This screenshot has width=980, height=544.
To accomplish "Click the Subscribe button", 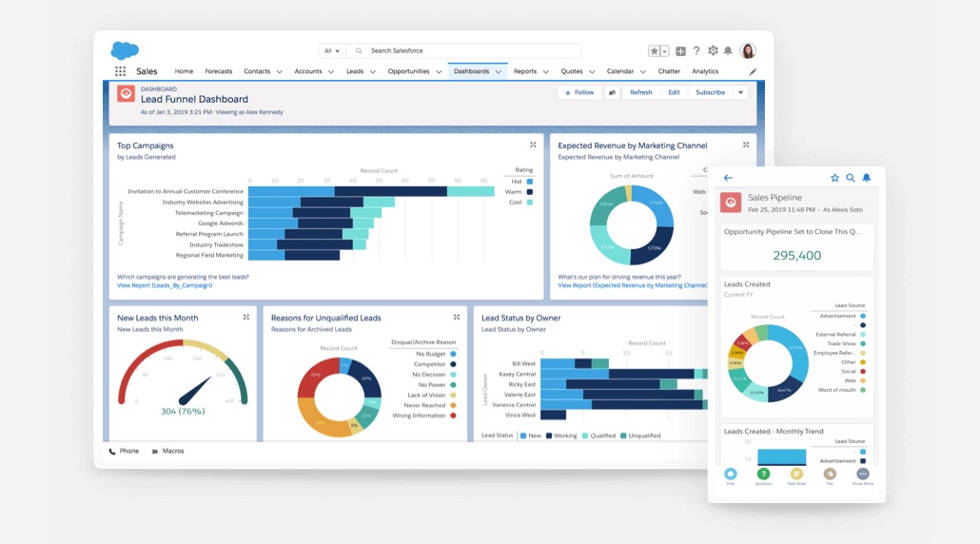I will tap(710, 92).
